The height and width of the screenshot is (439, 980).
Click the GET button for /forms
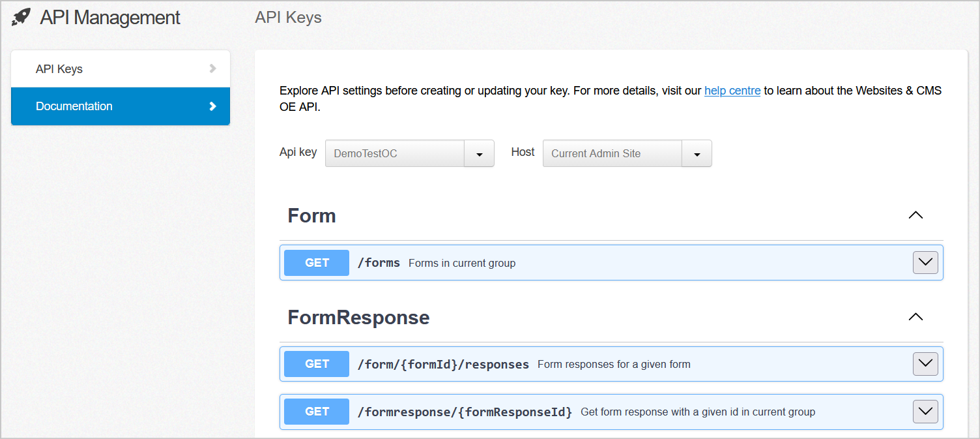[317, 263]
